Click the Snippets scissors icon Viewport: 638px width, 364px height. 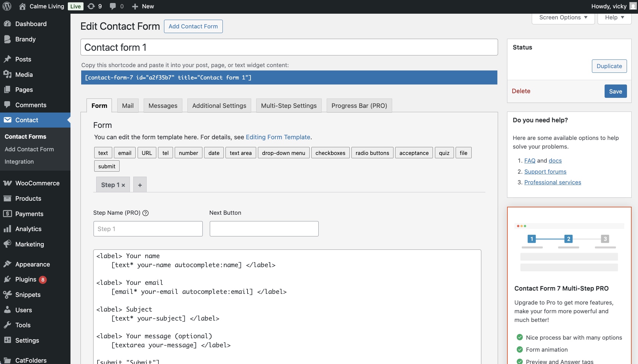[x=7, y=295]
